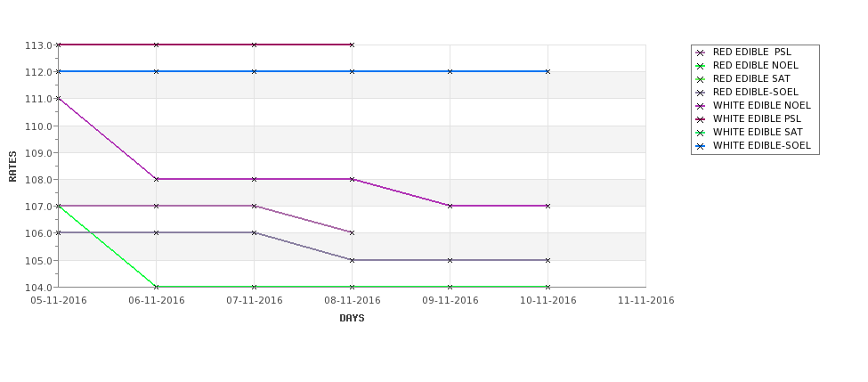The width and height of the screenshot is (868, 382).
Task: Click the 105.0 data point on 09-11-2016
Action: coord(450,260)
